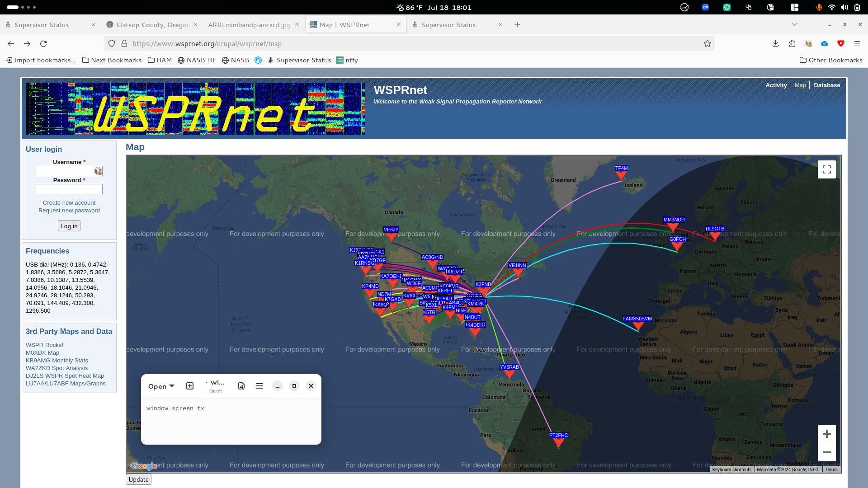The image size is (868, 488).
Task: Open the system clock and calendar
Action: click(449, 7)
